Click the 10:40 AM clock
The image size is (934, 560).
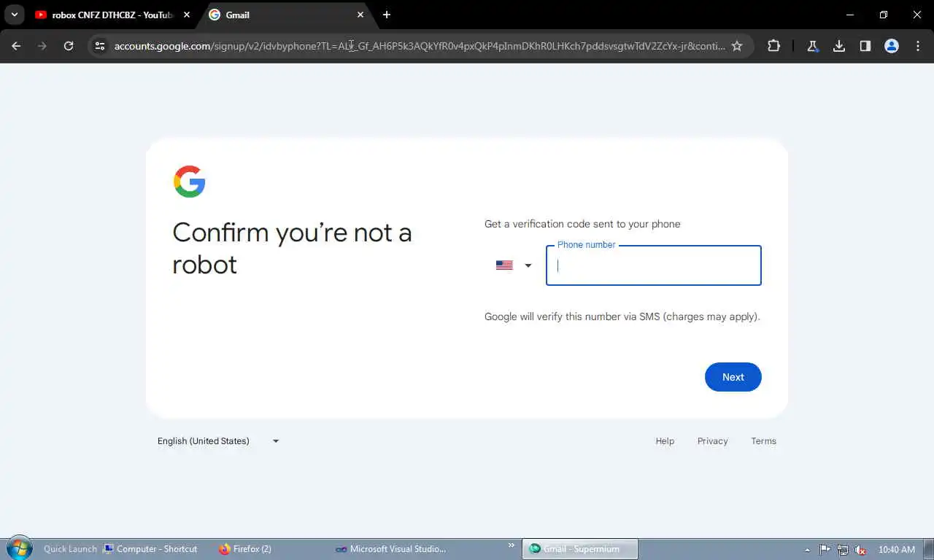tap(897, 550)
